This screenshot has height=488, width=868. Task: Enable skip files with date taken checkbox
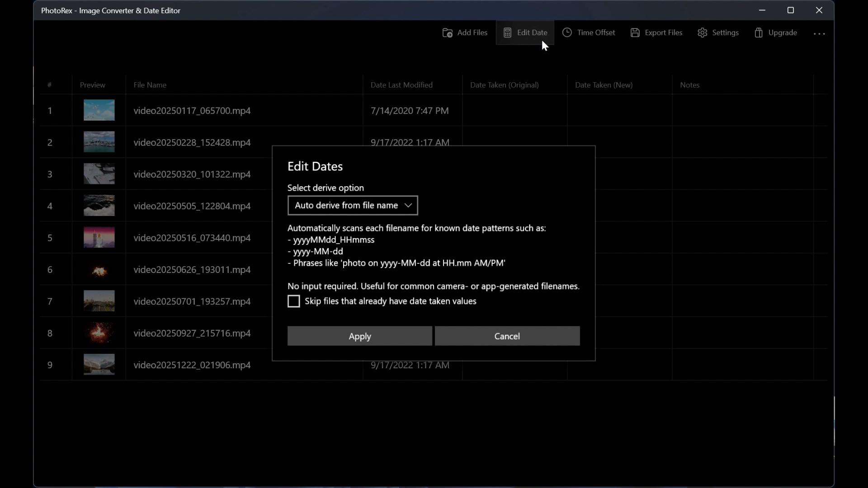(294, 301)
